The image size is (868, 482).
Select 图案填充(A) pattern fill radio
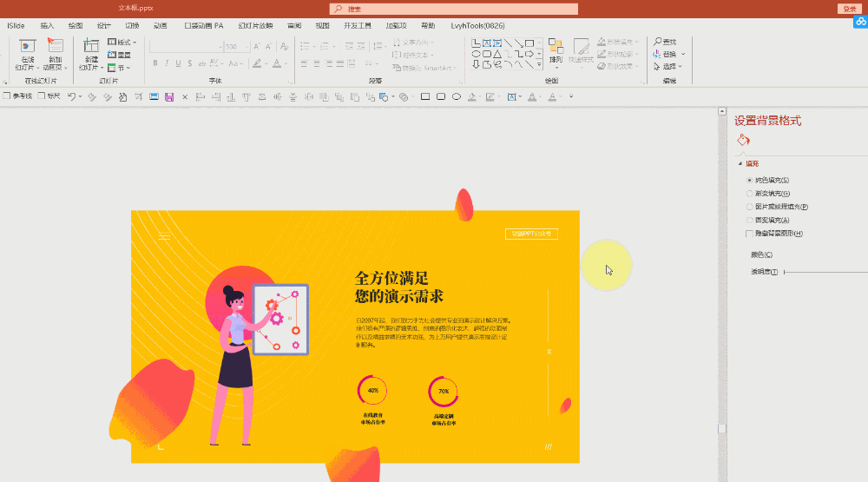[x=750, y=220]
